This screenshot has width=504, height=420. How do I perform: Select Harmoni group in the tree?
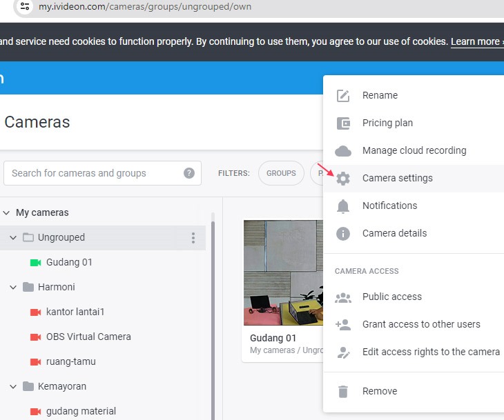click(x=56, y=287)
